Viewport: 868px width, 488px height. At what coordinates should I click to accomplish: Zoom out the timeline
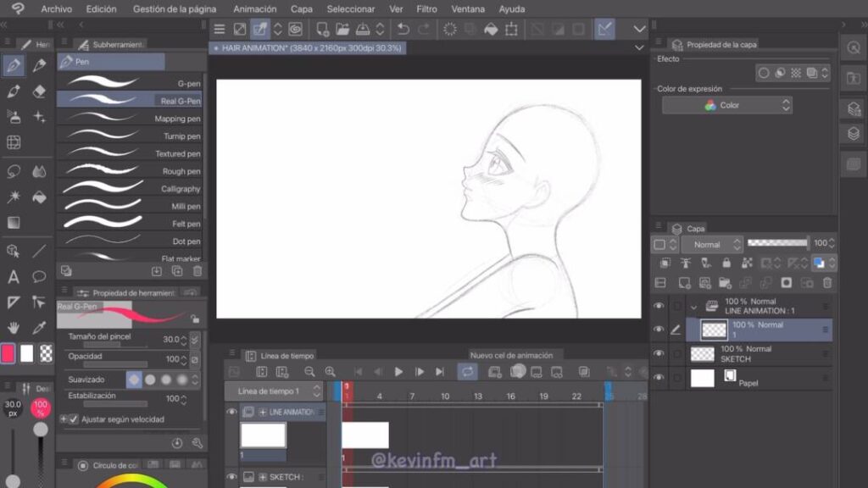309,372
